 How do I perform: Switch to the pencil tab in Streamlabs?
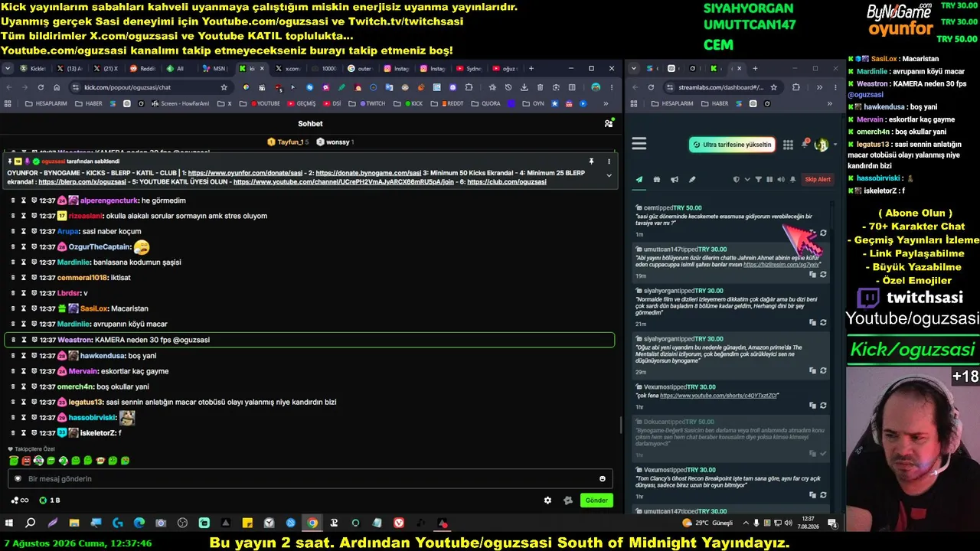click(x=692, y=180)
